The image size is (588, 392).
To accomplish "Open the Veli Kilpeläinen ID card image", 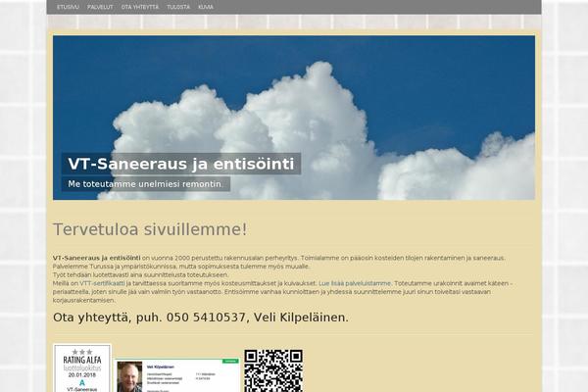I will [177, 375].
